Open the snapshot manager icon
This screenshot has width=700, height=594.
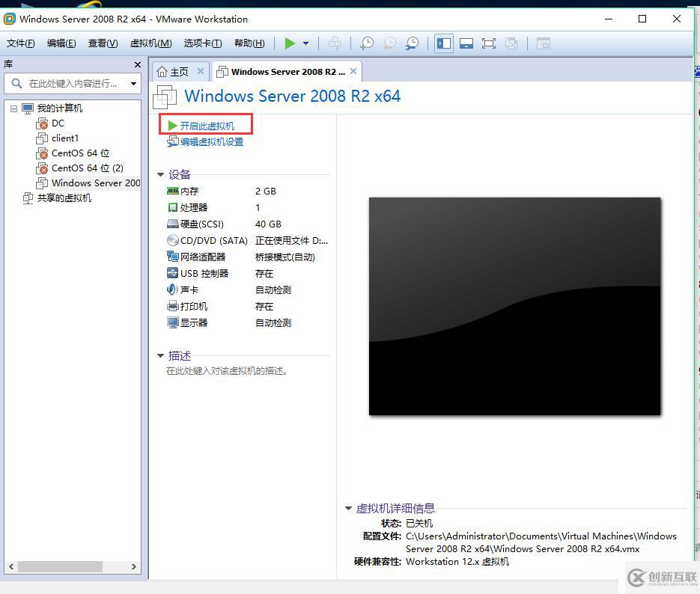click(x=412, y=43)
